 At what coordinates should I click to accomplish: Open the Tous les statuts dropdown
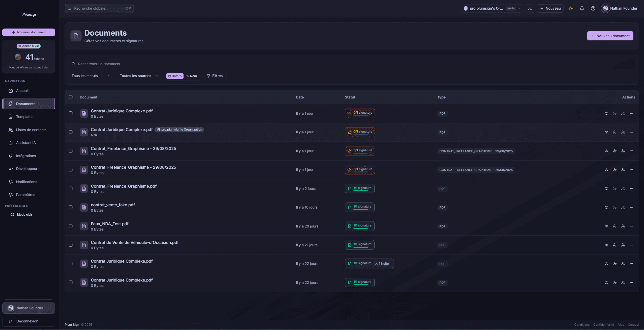pyautogui.click(x=91, y=76)
